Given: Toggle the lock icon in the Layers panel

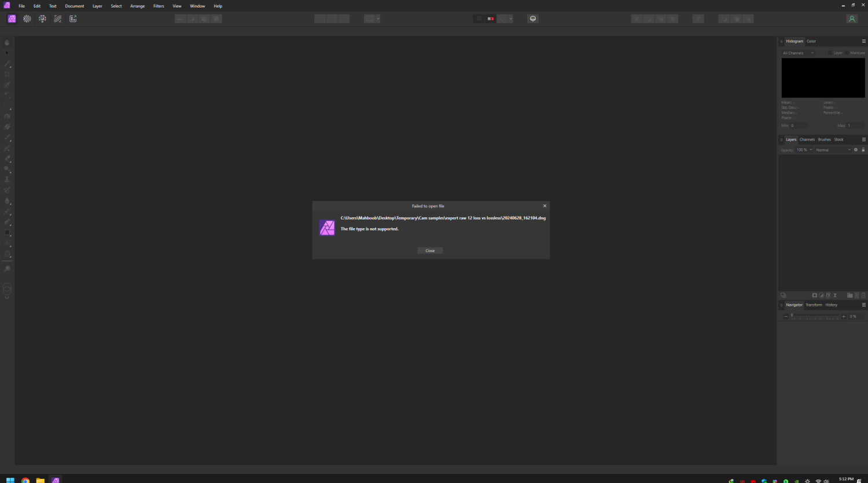Looking at the screenshot, I should pos(863,149).
